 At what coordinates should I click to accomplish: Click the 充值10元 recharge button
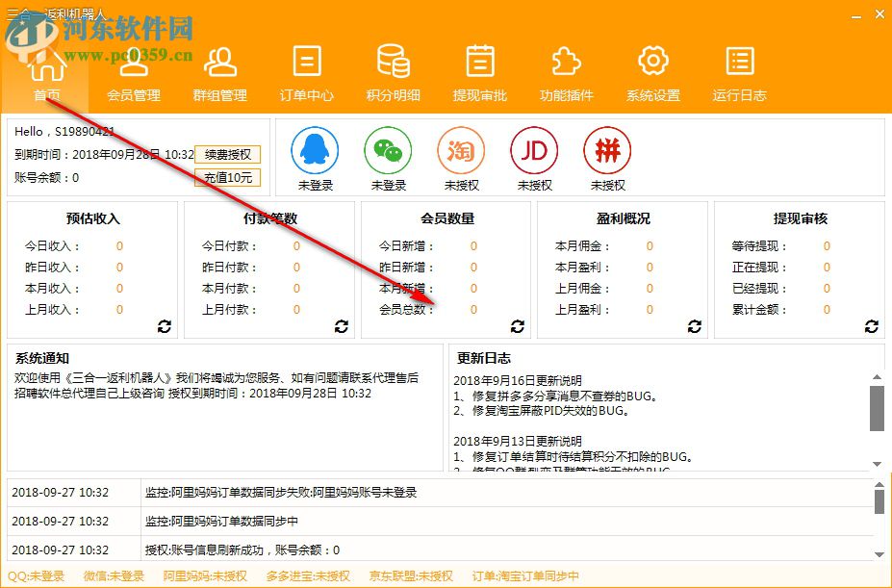click(x=226, y=177)
